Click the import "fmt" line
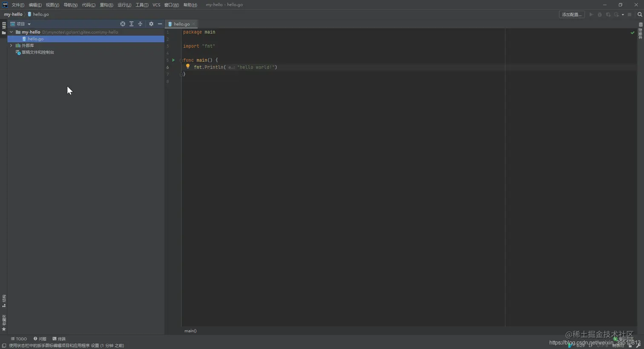This screenshot has width=644, height=349. click(199, 46)
